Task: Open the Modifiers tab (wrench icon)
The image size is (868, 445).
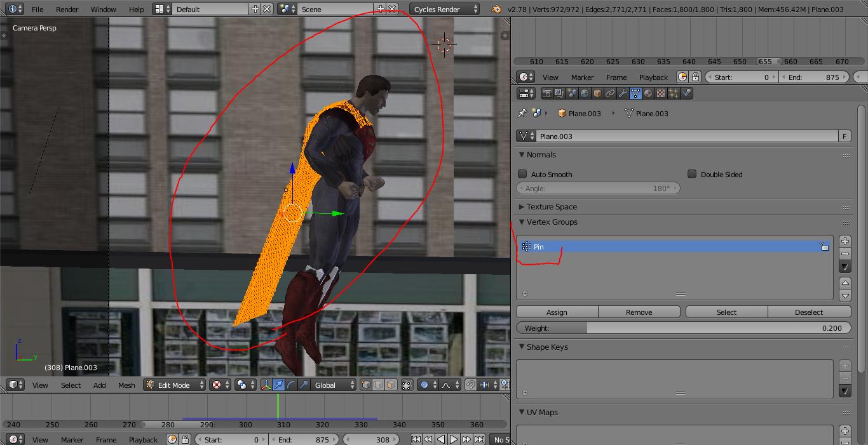Action: pos(623,93)
